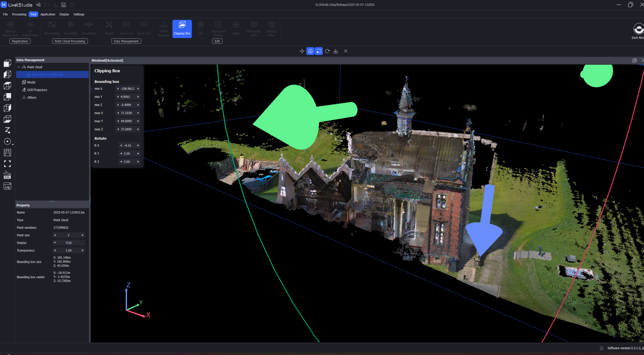Click the Edit button below Panorama Overlay
The image size is (644, 355).
click(217, 41)
